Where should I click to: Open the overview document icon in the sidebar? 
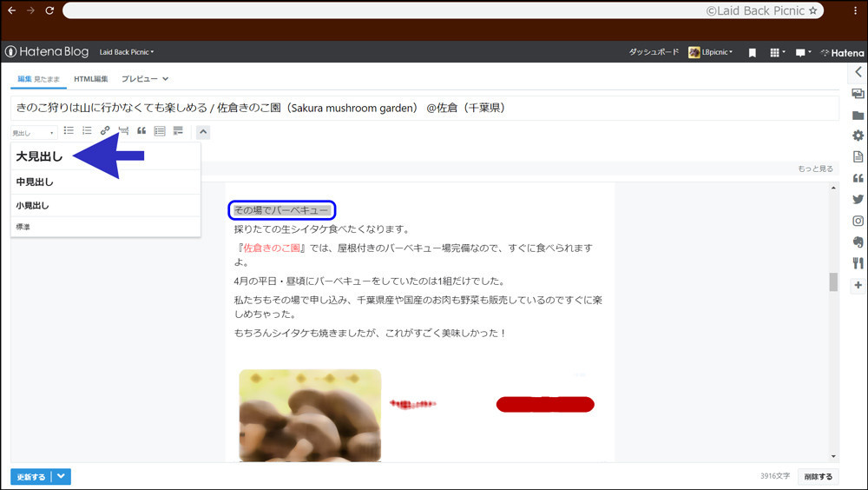[x=858, y=157]
